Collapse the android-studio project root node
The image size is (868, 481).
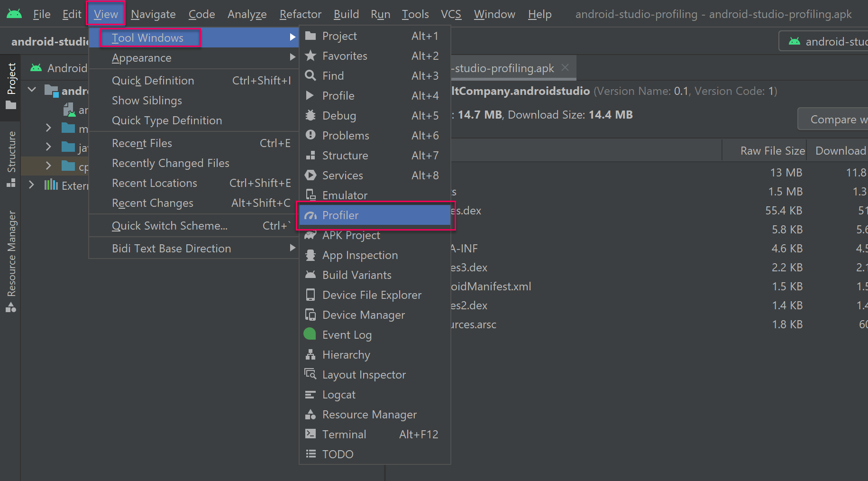pyautogui.click(x=32, y=90)
